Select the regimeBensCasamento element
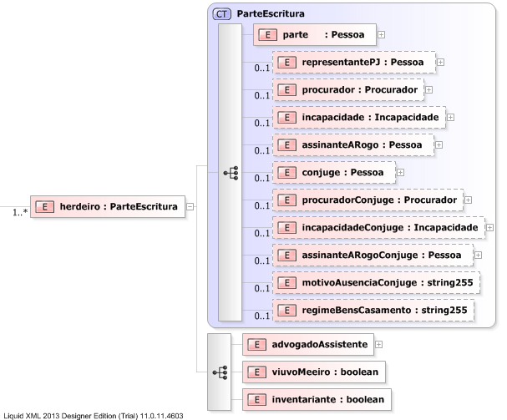The image size is (507, 420). point(373,311)
